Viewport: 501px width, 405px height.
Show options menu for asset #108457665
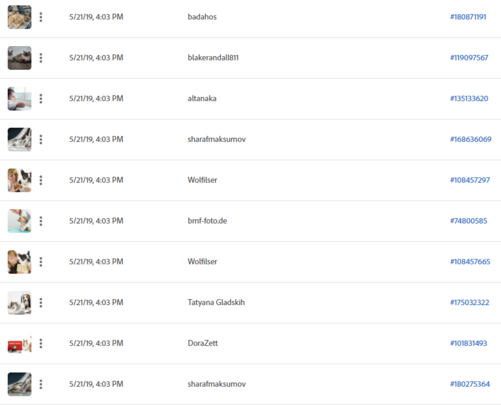(x=41, y=262)
